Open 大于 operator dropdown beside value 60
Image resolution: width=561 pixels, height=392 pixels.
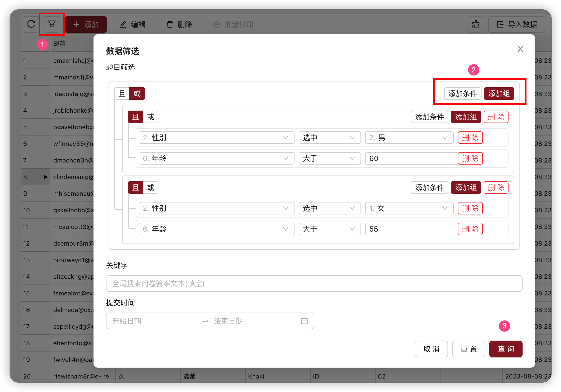tap(330, 158)
